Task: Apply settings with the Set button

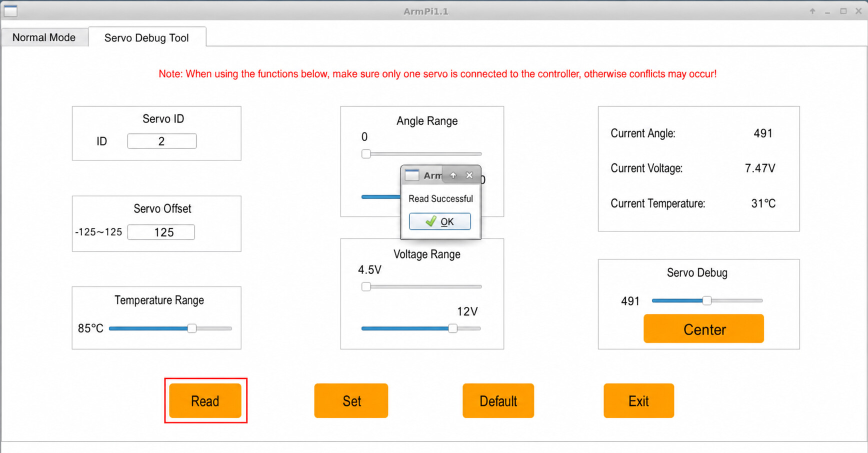Action: coord(351,401)
